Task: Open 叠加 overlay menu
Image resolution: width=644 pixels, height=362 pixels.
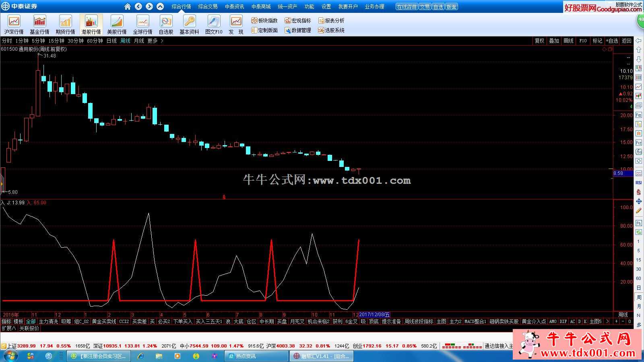Action: point(554,41)
